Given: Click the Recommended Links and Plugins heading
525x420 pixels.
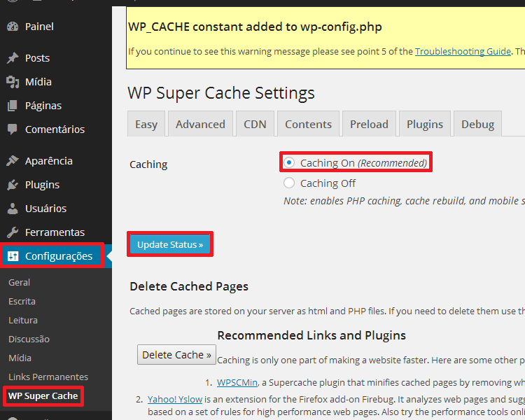Looking at the screenshot, I should coord(311,335).
